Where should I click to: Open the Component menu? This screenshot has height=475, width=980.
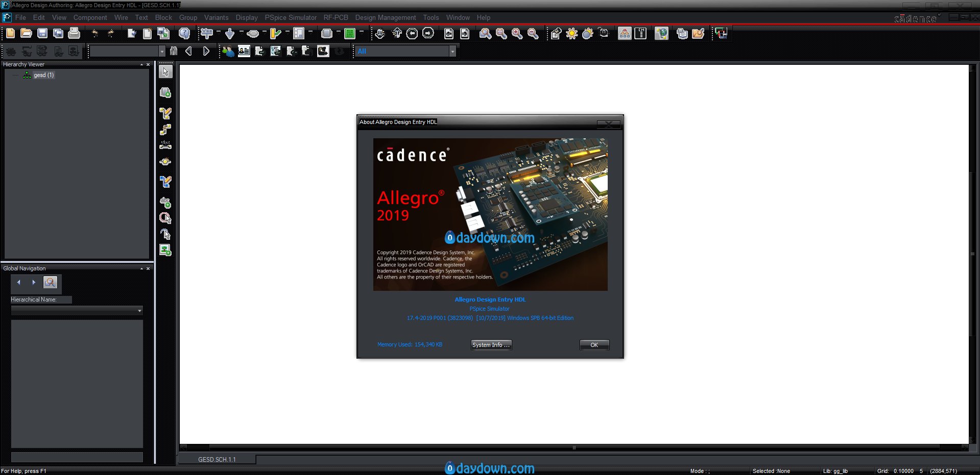tap(90, 17)
